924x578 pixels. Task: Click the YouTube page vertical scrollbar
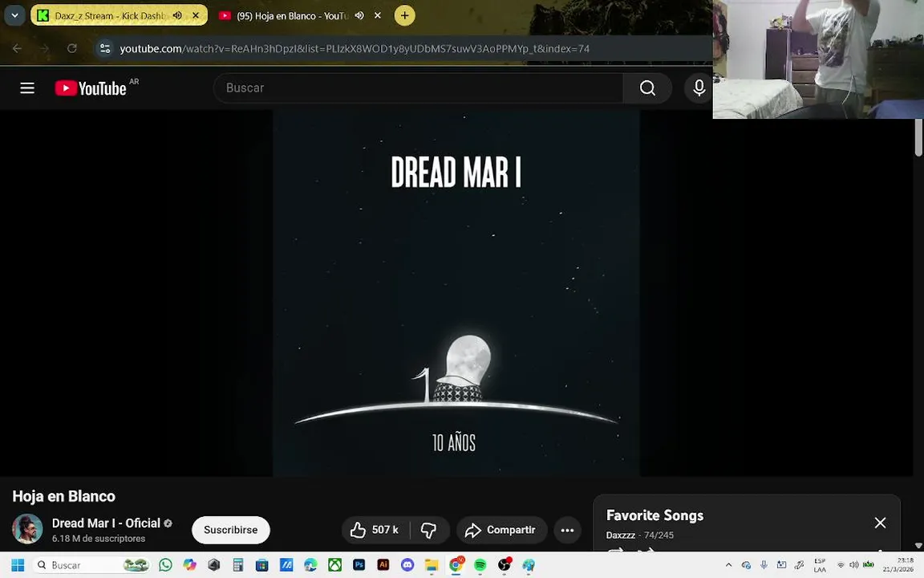918,136
